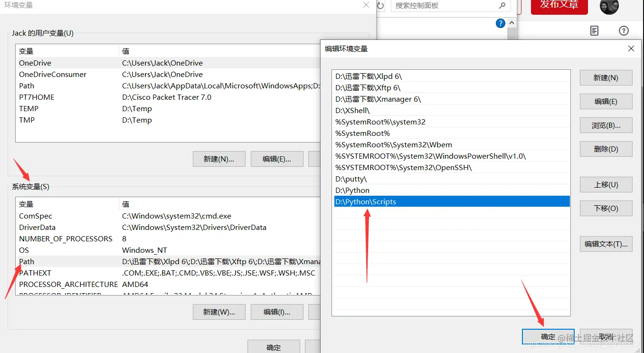This screenshot has height=353, width=644.
Task: Select PATHEXT system variable row
Action: (x=168, y=273)
